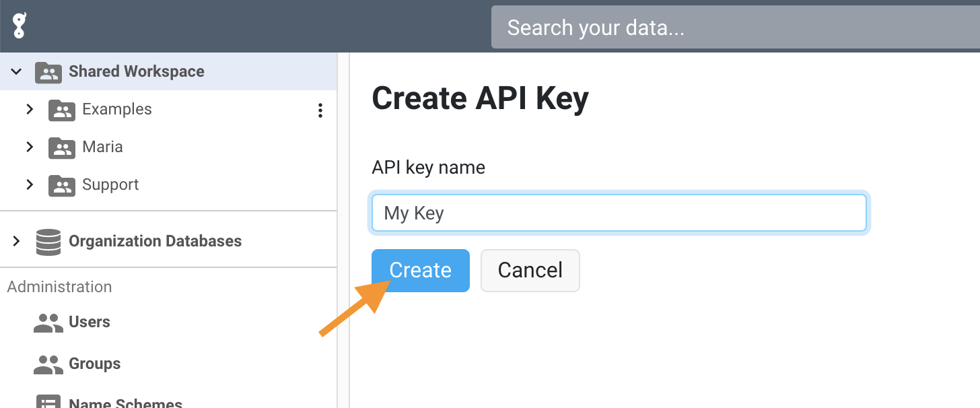The width and height of the screenshot is (980, 408).
Task: Click the Users people icon
Action: 48,322
